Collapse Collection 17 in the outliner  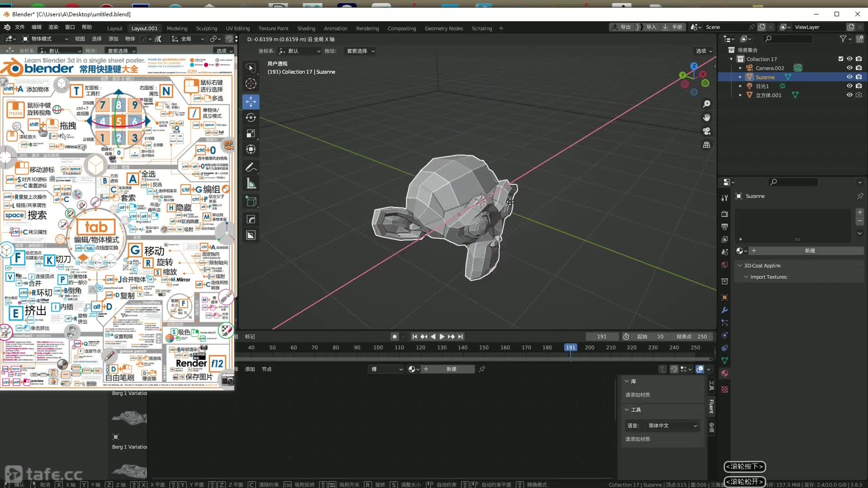731,59
